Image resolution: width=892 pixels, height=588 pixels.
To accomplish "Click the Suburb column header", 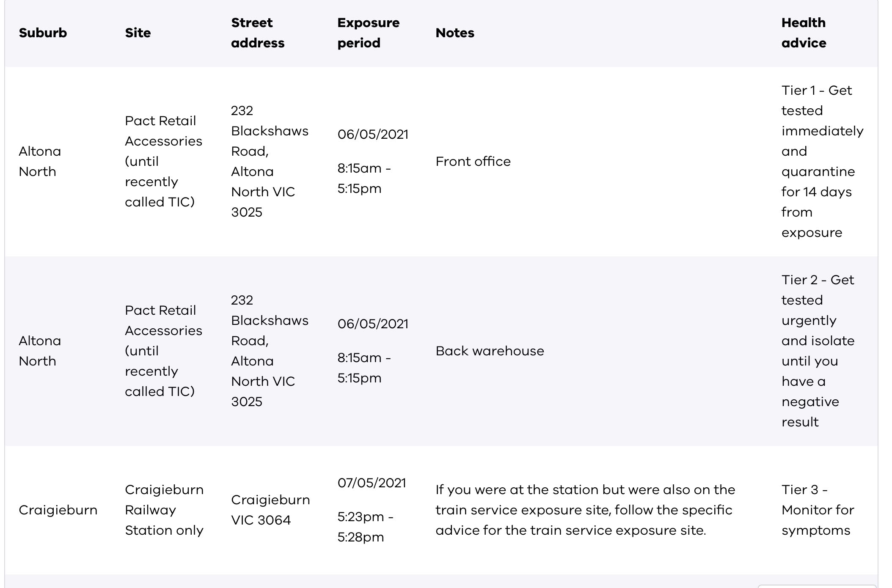I will 43,33.
